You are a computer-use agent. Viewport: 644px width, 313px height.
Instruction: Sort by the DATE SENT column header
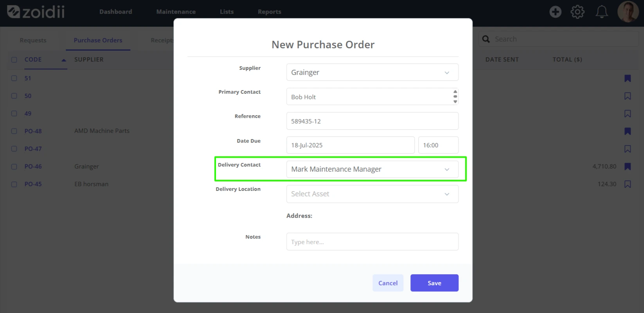pos(502,60)
